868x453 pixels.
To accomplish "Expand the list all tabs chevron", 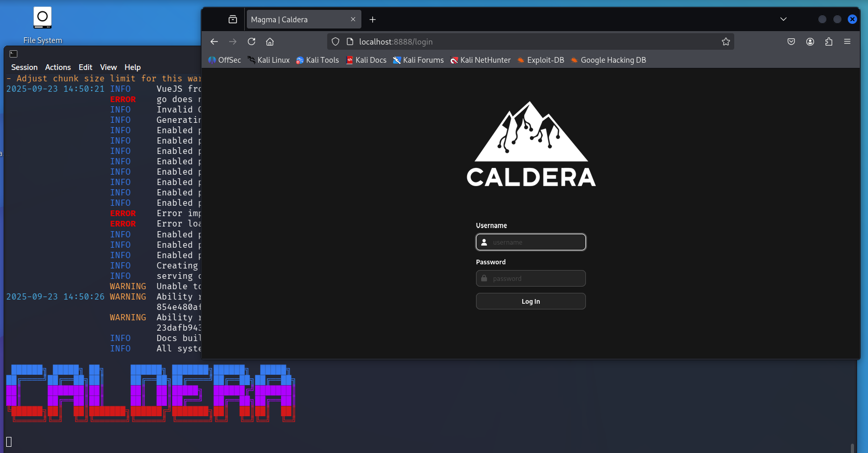I will (783, 19).
